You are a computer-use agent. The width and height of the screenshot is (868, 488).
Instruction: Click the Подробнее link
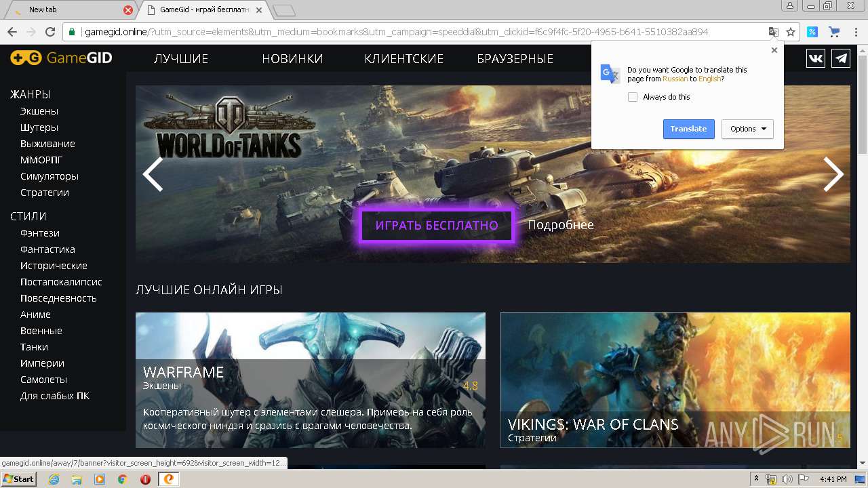(561, 225)
